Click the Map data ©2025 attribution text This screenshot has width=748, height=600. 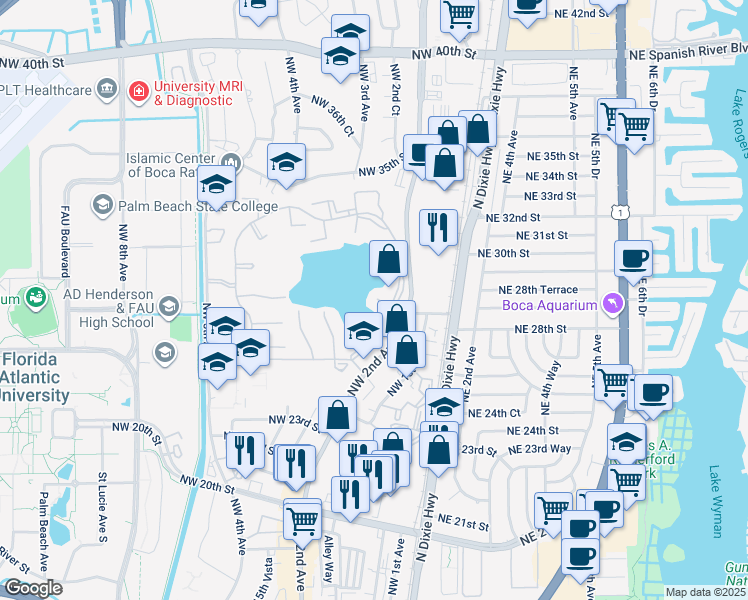click(705, 592)
